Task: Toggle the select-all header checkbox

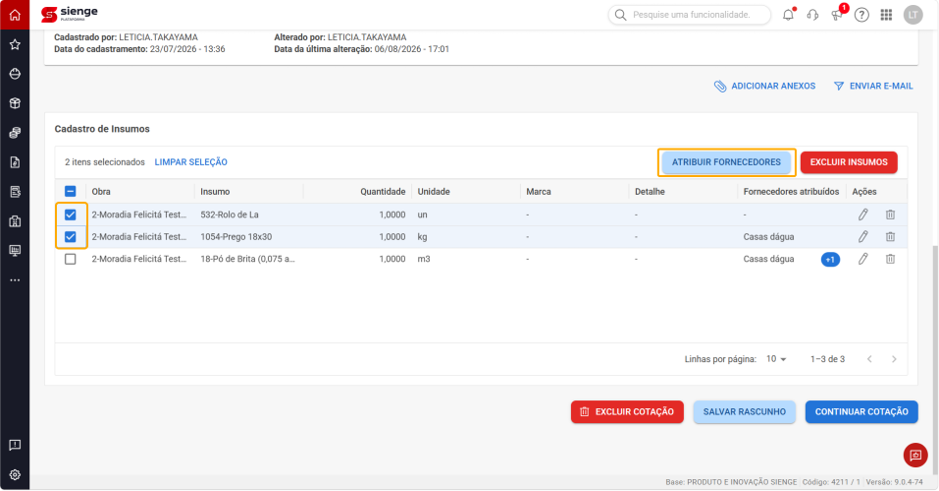Action: [70, 192]
